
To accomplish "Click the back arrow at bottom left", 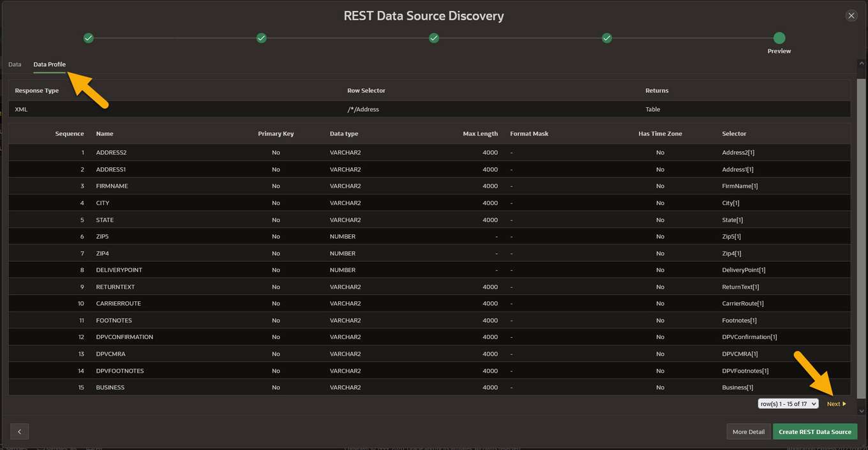I will (19, 431).
